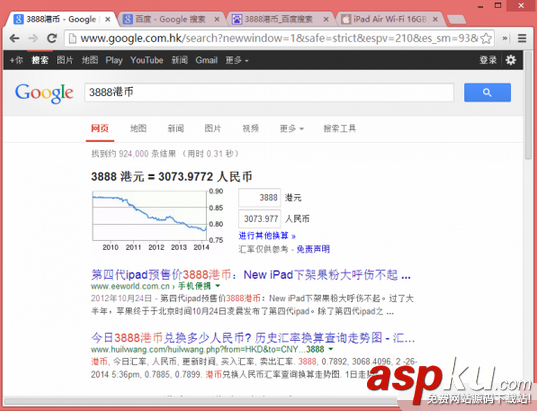Expand eeworld.com.cn result cache dropdown arrow
This screenshot has width=537, height=411.
click(x=218, y=286)
